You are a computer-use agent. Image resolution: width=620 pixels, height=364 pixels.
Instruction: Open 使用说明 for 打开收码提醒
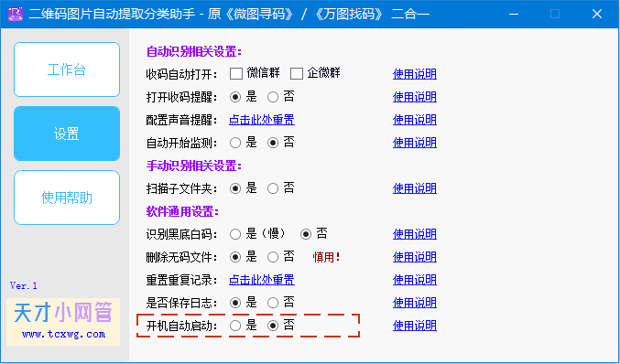tap(415, 97)
